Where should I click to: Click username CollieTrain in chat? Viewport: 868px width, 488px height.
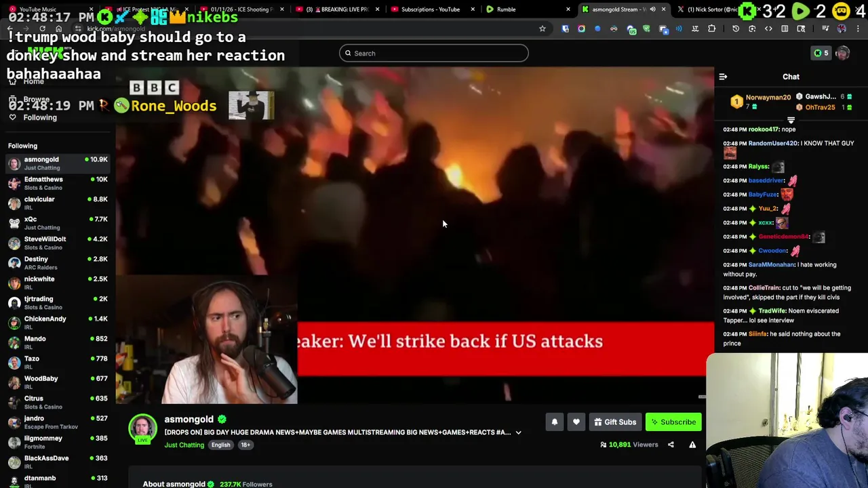click(x=764, y=288)
